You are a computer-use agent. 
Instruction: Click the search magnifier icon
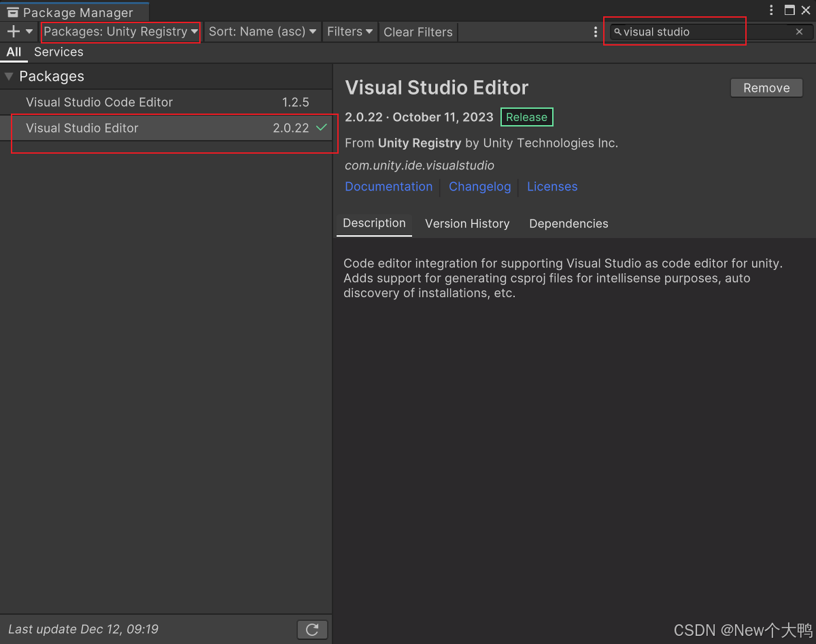(x=617, y=32)
